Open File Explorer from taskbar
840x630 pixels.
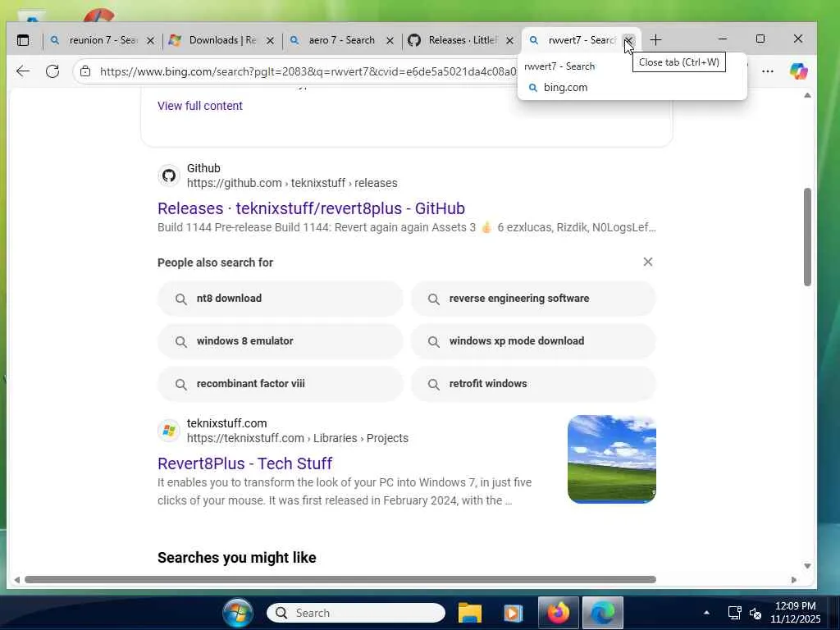[470, 613]
